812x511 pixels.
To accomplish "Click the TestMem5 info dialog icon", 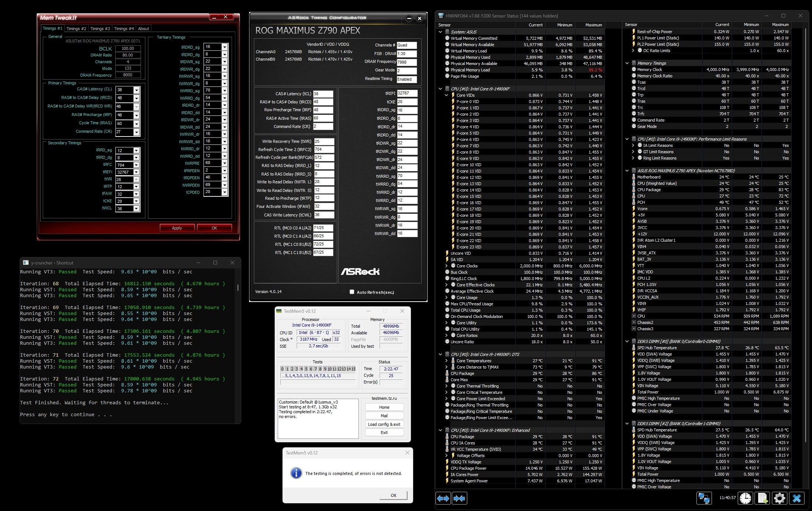I will pos(296,473).
